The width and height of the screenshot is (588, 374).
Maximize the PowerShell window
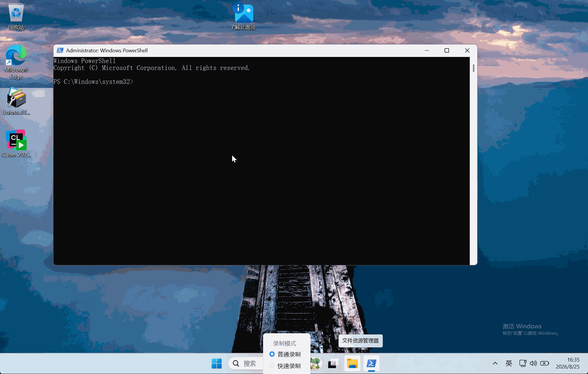[447, 50]
